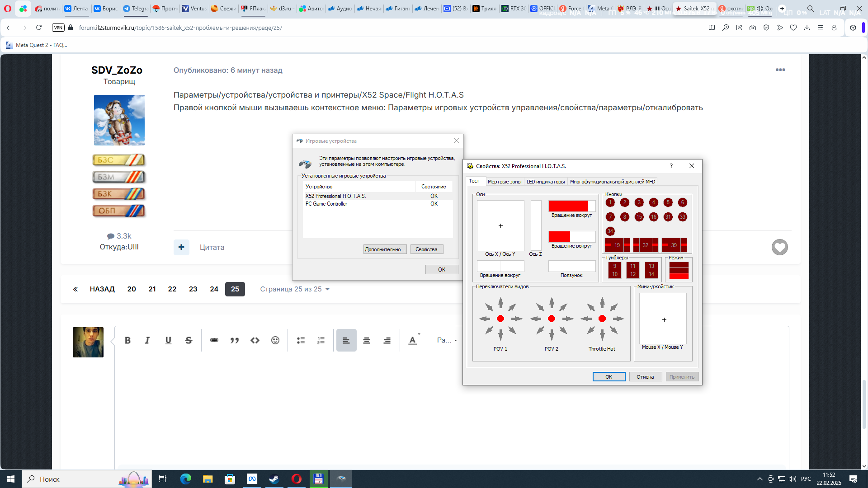Image resolution: width=868 pixels, height=488 pixels.
Task: Open the page zoom magnifier icon
Action: click(726, 28)
